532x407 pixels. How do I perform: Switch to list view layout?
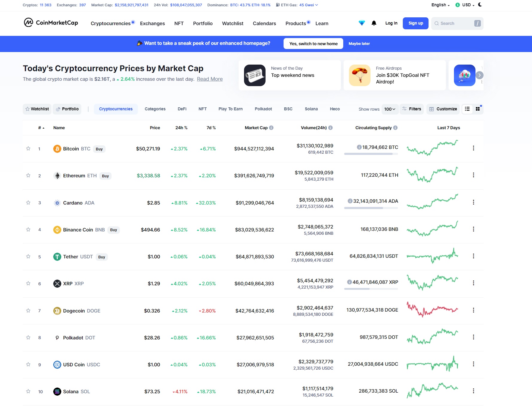tap(467, 109)
